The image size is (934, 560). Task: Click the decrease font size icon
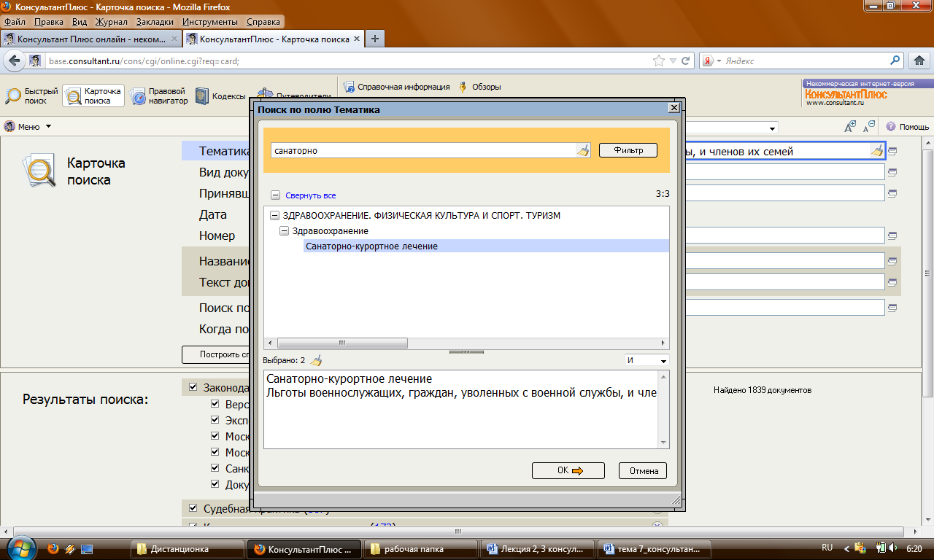(x=869, y=126)
